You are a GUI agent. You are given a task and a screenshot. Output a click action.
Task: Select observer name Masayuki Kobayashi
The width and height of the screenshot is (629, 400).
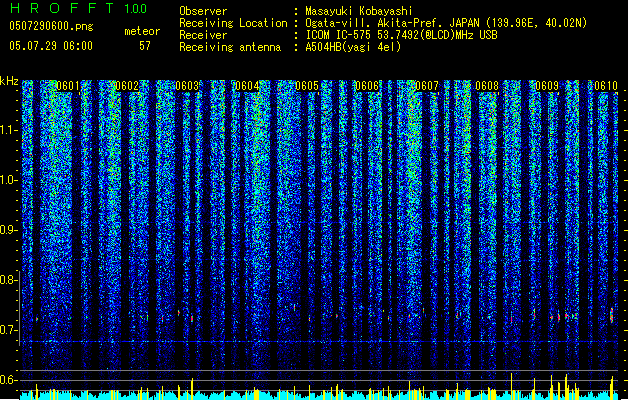click(359, 11)
